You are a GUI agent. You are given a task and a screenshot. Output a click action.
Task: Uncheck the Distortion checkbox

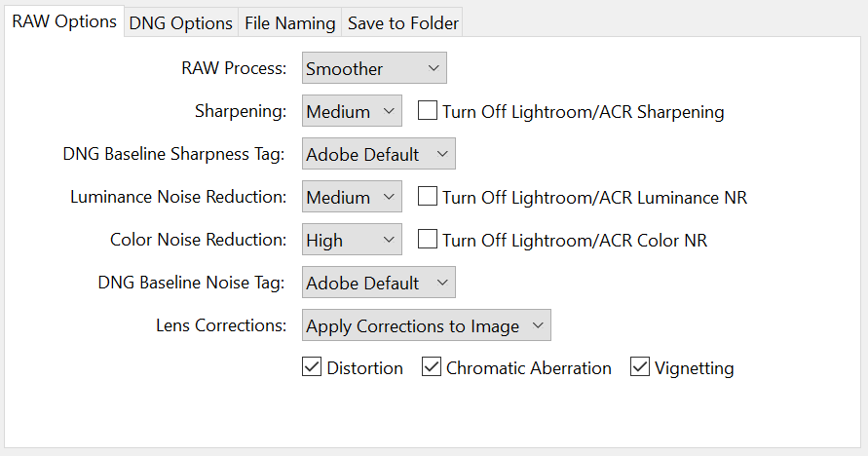[x=312, y=368]
